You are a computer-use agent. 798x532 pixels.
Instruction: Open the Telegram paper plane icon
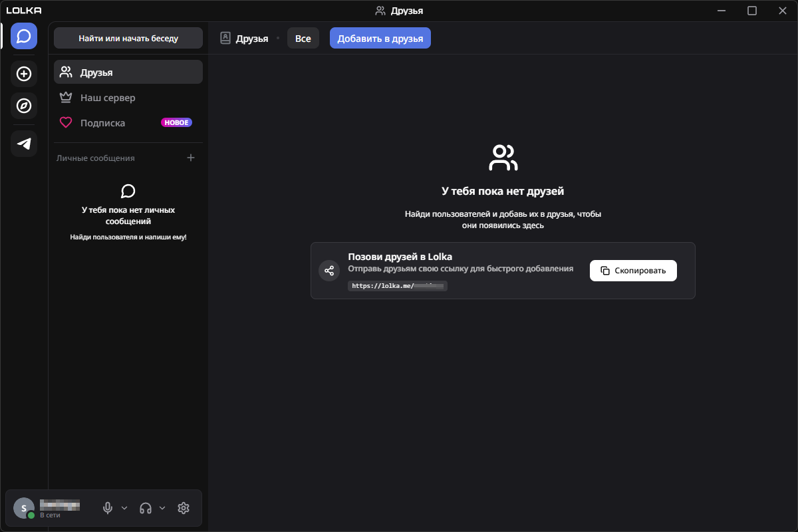pos(24,144)
